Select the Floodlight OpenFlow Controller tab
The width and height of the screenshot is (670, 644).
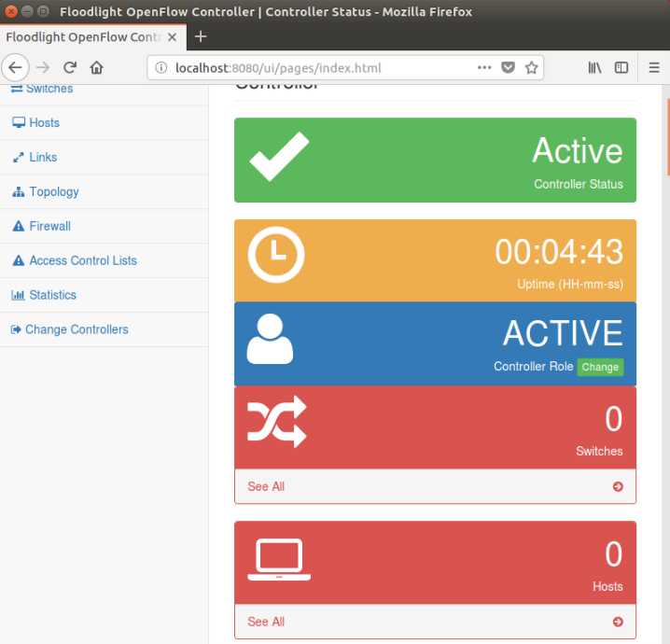tap(93, 37)
